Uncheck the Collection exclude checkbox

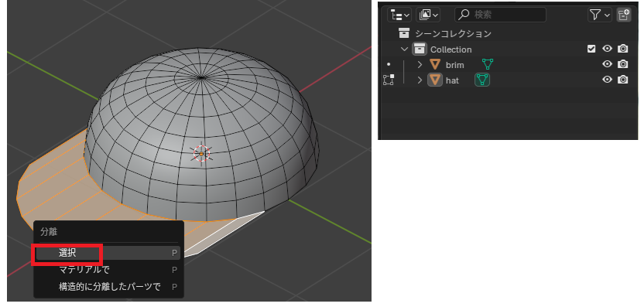(591, 49)
